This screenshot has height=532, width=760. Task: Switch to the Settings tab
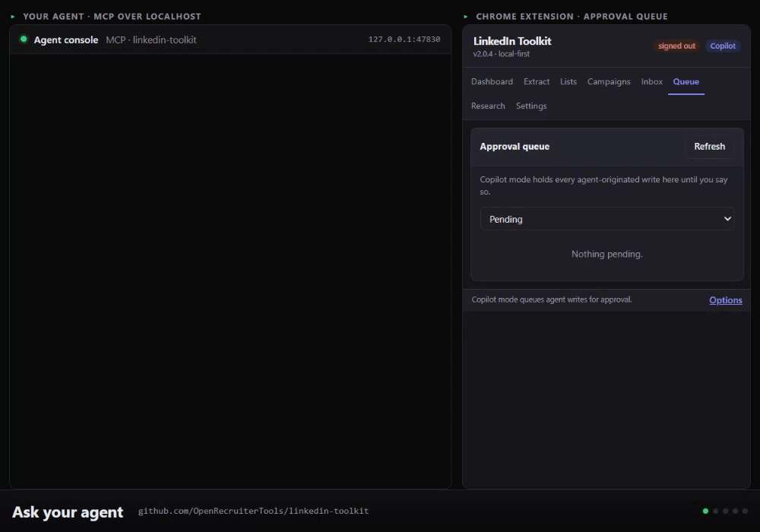[x=530, y=106]
